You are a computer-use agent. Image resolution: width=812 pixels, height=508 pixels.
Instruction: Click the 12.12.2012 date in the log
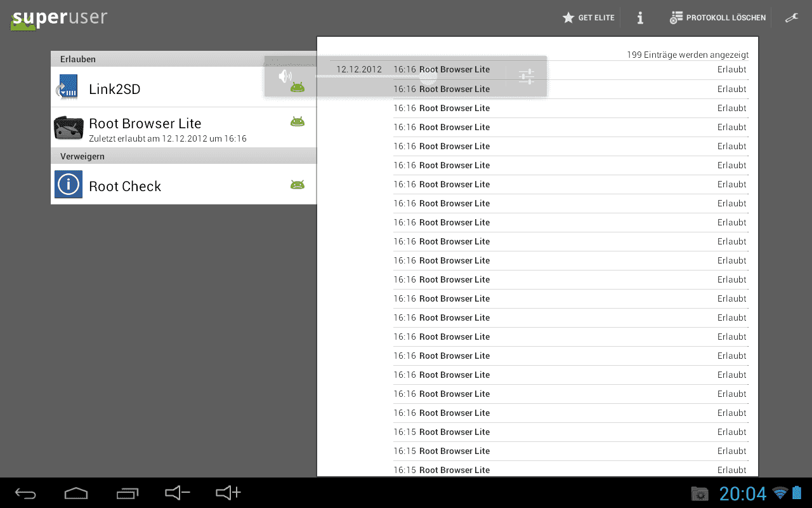click(359, 70)
